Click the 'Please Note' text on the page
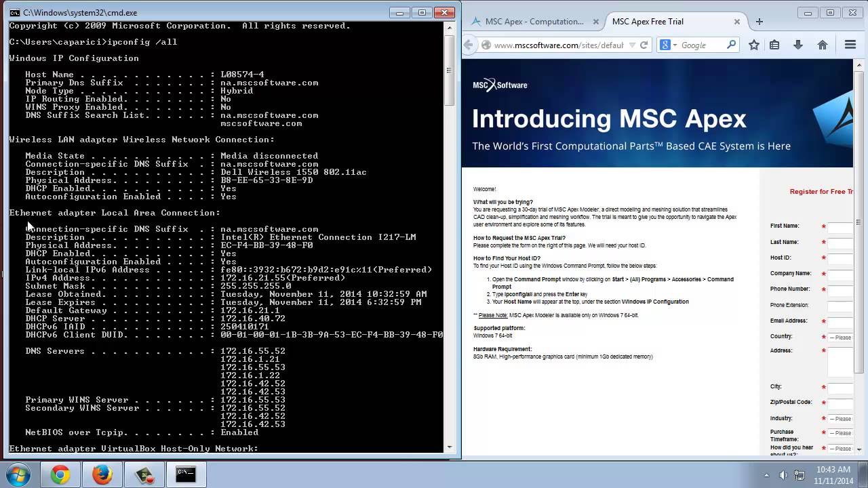Image resolution: width=868 pixels, height=488 pixels. coord(492,315)
